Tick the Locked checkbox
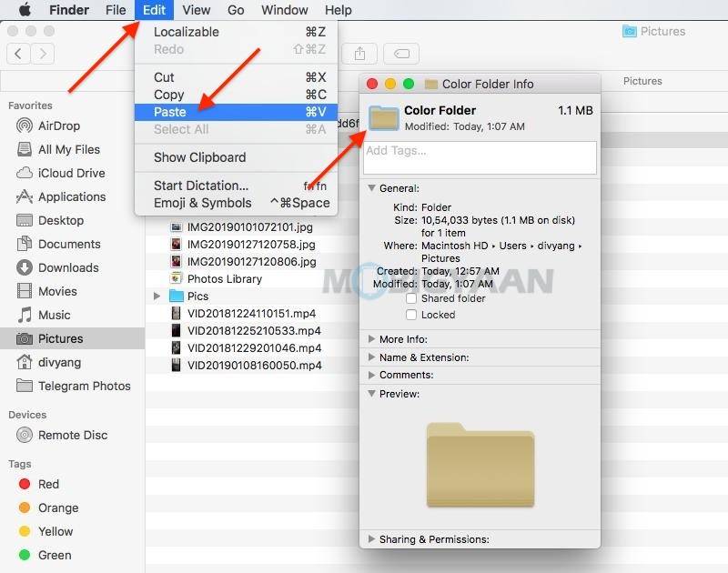This screenshot has width=728, height=573. click(x=411, y=315)
